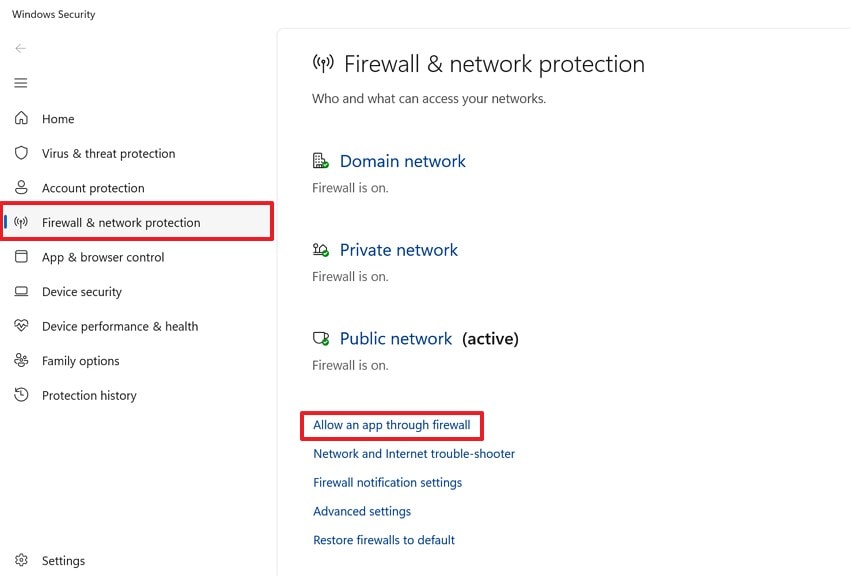Viewport: 850px width, 576px height.
Task: Open Advanced settings
Action: (362, 511)
